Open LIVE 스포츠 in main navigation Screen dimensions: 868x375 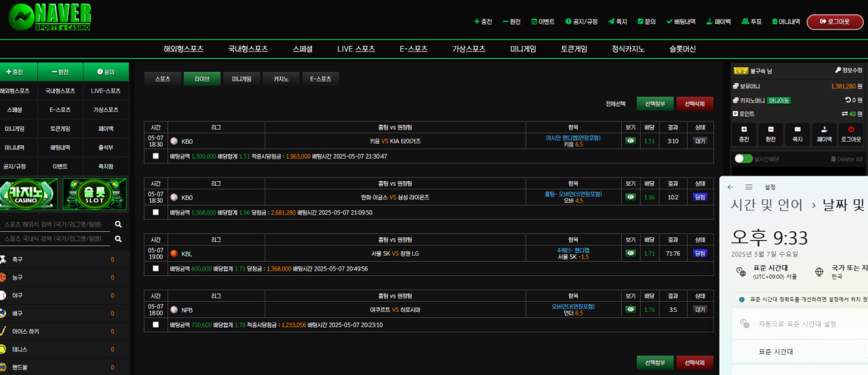point(356,49)
